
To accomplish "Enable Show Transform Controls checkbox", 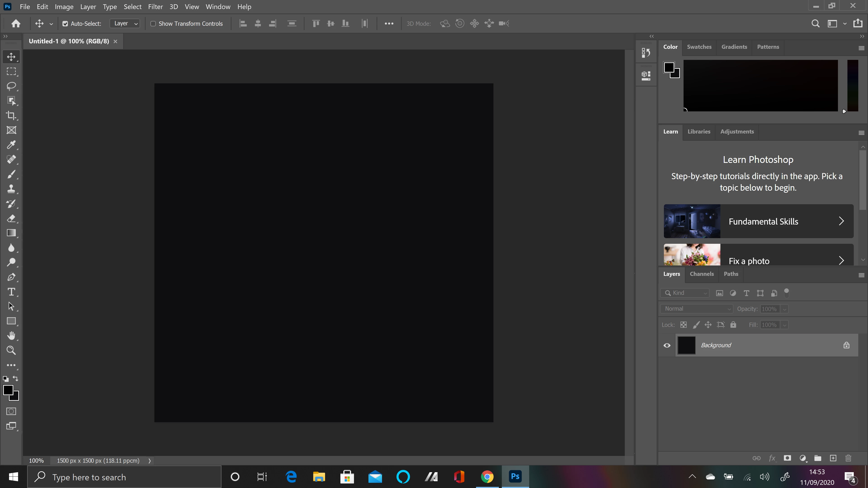I will point(153,23).
